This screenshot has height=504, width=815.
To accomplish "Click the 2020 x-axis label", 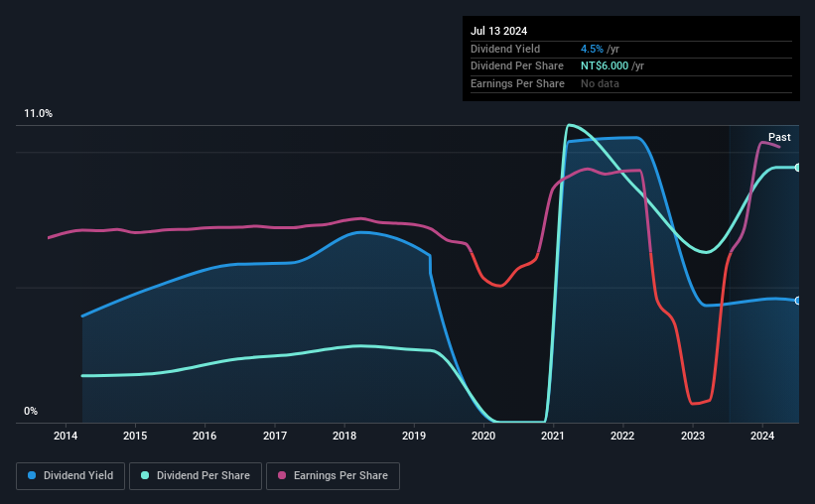I will click(483, 436).
